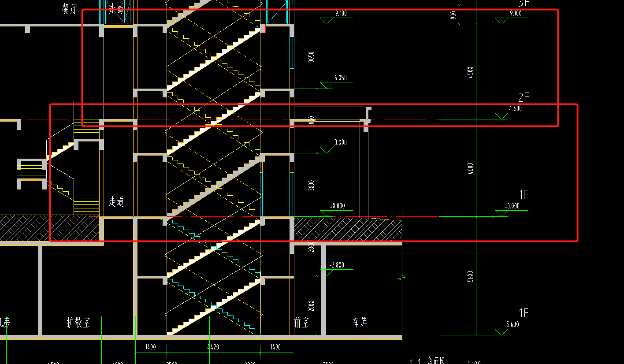Click the 4500 vertical dimension
The height and width of the screenshot is (364, 624).
click(470, 72)
